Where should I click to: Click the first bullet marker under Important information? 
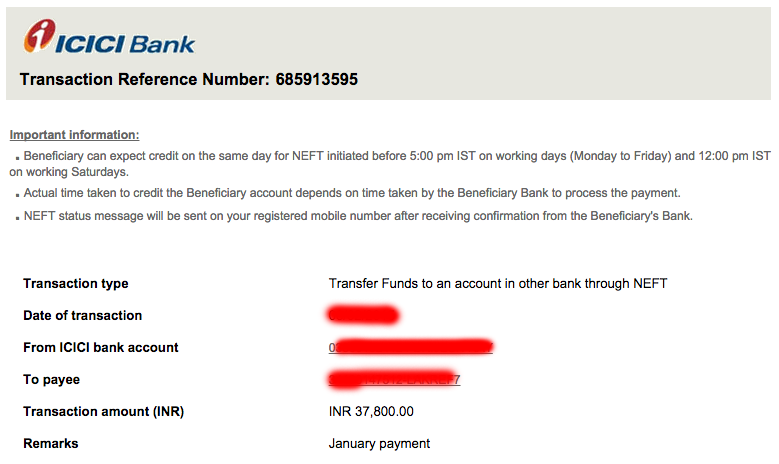pyautogui.click(x=17, y=159)
